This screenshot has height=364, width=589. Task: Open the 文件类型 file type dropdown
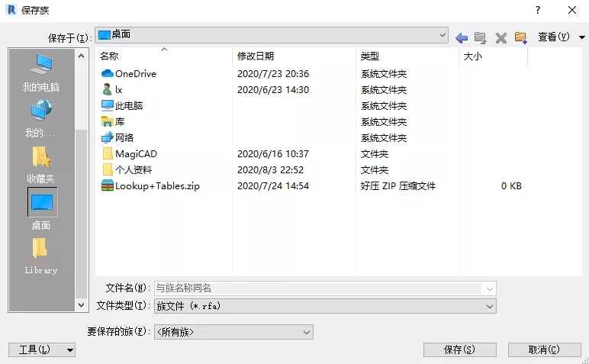pyautogui.click(x=325, y=306)
